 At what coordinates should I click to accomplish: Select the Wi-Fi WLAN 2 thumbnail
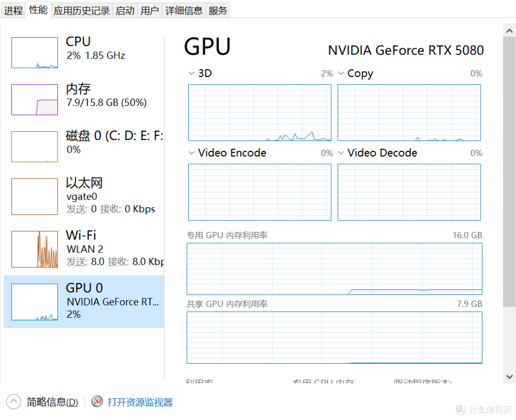pos(34,249)
